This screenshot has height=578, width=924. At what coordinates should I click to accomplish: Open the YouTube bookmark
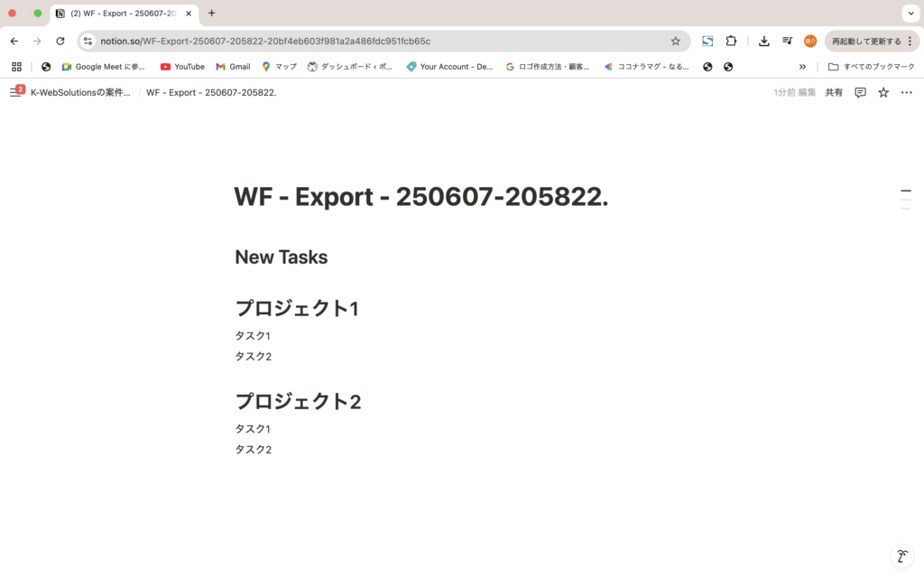182,67
